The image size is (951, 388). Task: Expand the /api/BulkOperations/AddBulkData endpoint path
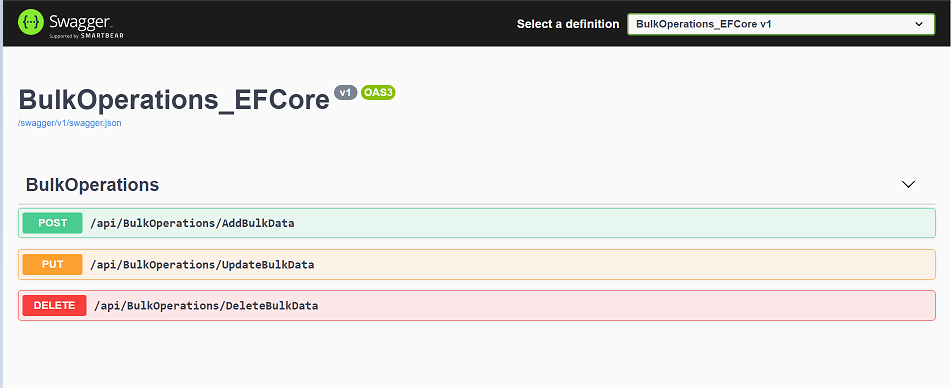[x=192, y=223]
